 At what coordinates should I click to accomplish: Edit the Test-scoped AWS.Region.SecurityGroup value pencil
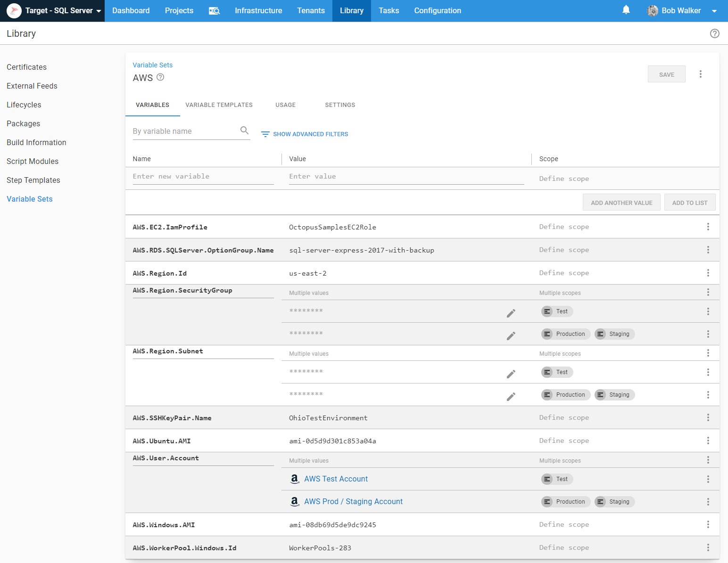511,313
